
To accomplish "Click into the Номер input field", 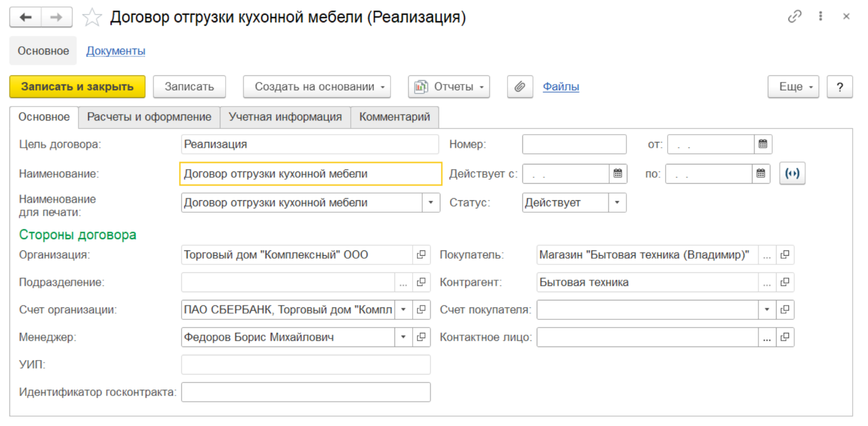I will 574,144.
